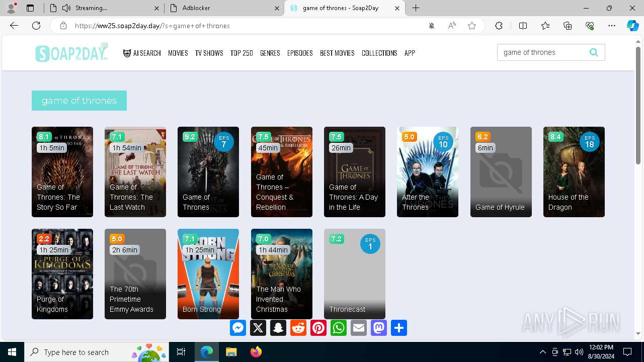Open House of the Dragon card

574,172
